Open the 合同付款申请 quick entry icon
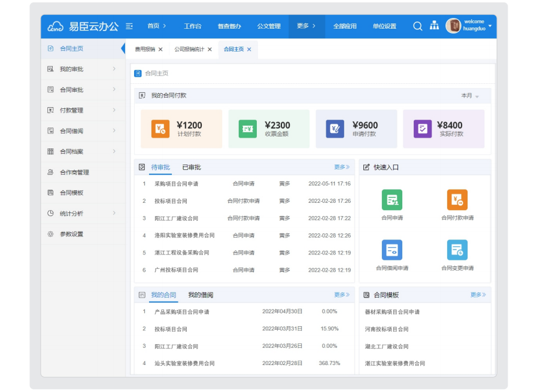Viewport: 537px width, 392px height. pos(457,200)
